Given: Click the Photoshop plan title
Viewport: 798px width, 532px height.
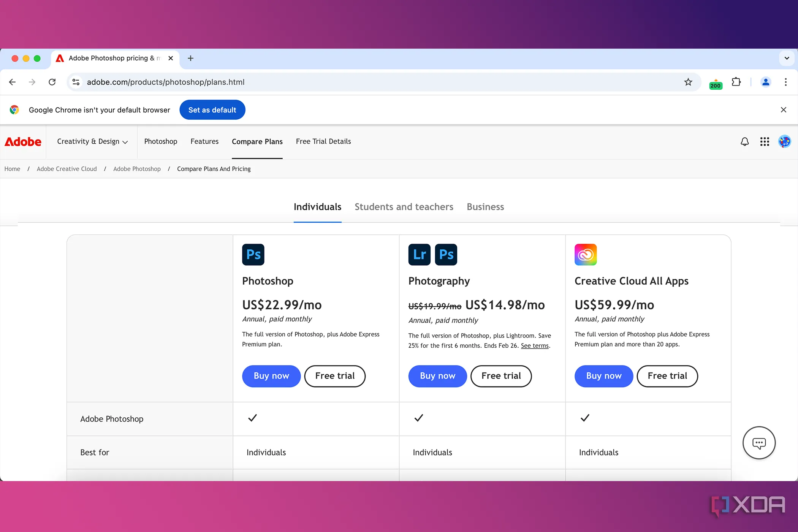Looking at the screenshot, I should [268, 281].
